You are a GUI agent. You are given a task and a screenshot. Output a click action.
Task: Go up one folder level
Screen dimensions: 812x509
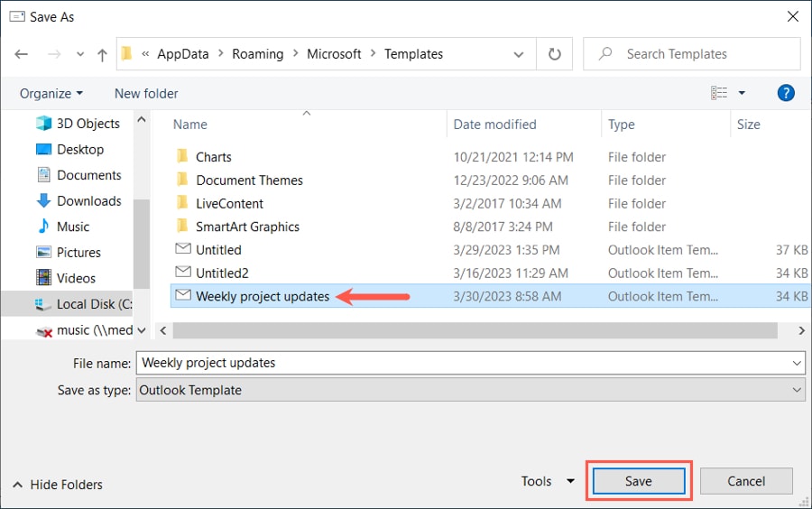102,54
